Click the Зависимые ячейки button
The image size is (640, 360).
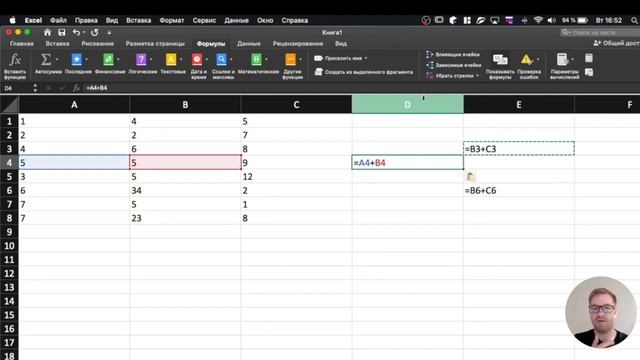pos(453,65)
